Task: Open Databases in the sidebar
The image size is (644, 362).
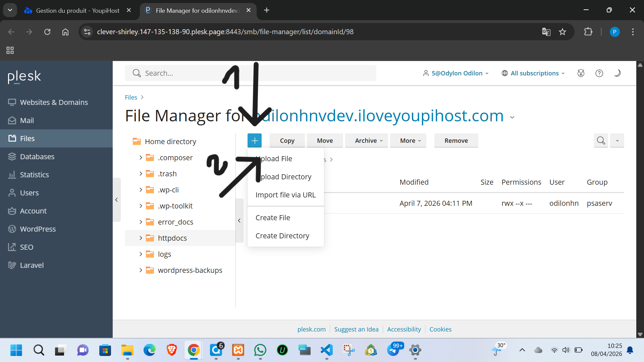Action: [37, 157]
